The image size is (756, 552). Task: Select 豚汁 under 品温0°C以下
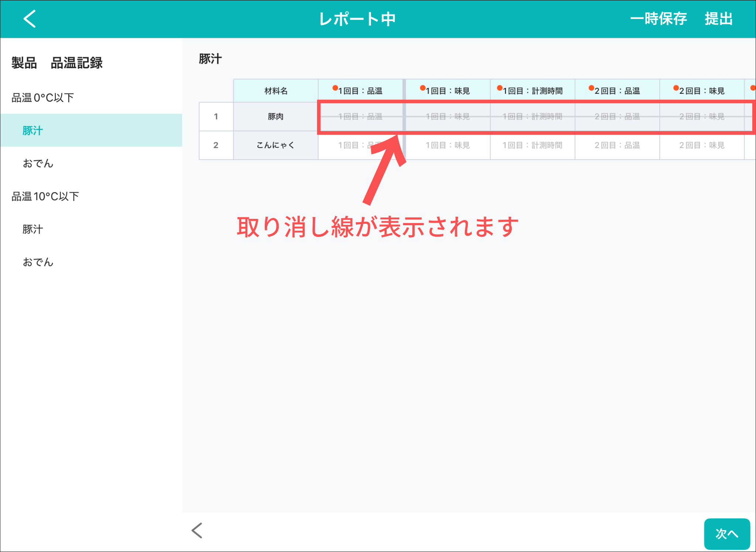[32, 130]
